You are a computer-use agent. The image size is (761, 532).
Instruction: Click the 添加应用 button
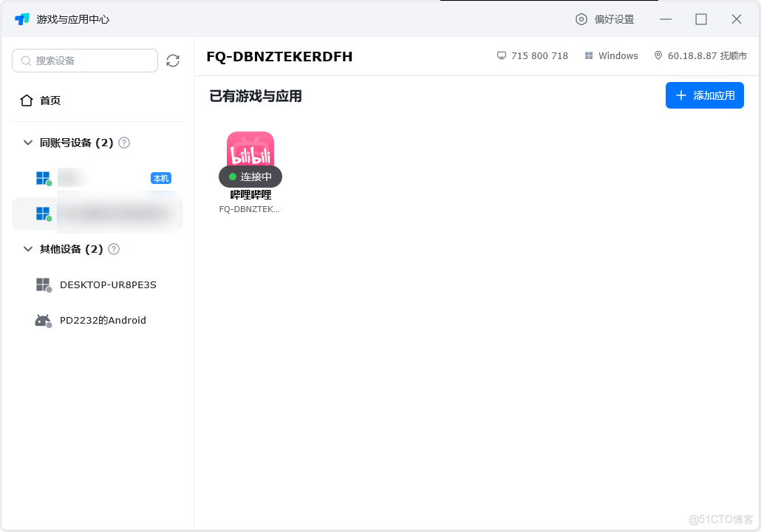[704, 95]
